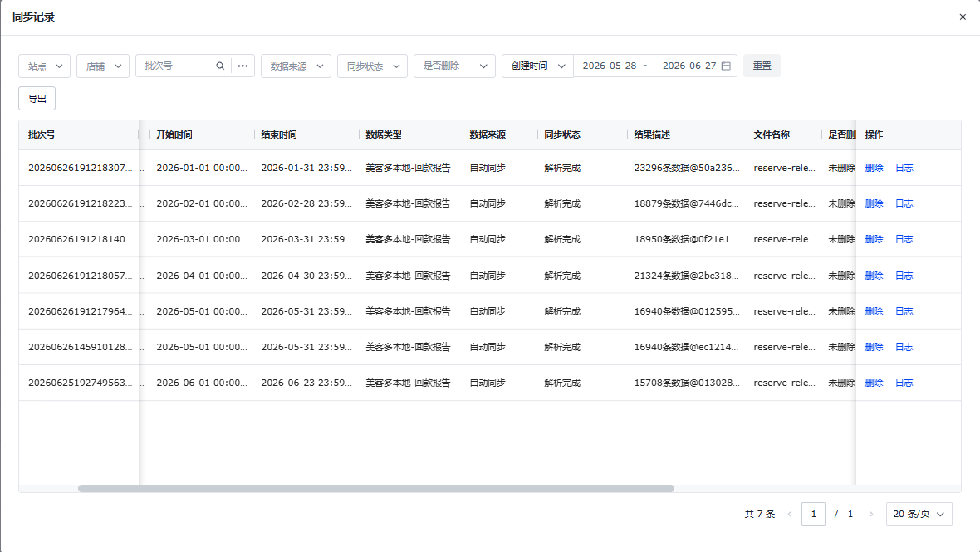Click the 开始时间 column header
980x552 pixels.
174,134
